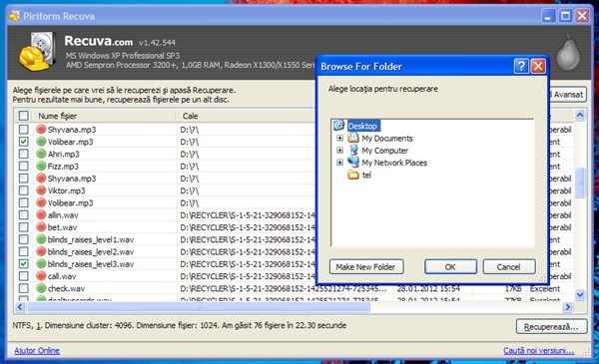Click file name blinds_raises_level2.wav
This screenshot has width=599, height=364.
[x=91, y=252]
